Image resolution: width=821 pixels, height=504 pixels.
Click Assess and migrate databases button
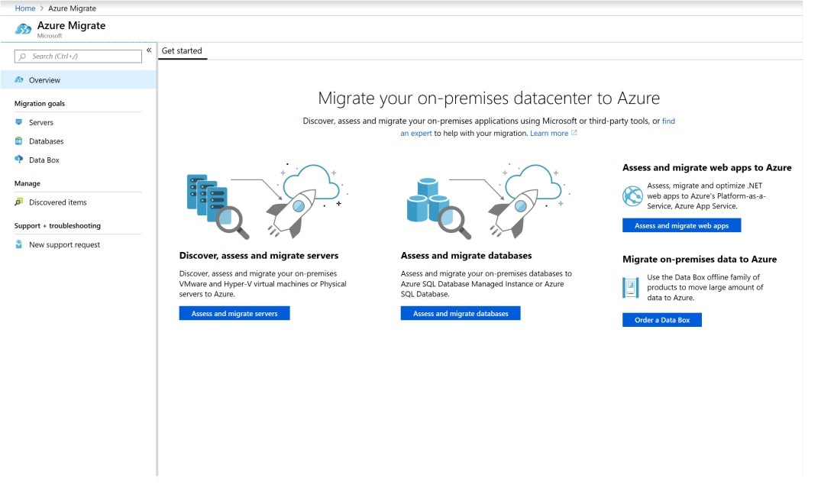pos(460,313)
